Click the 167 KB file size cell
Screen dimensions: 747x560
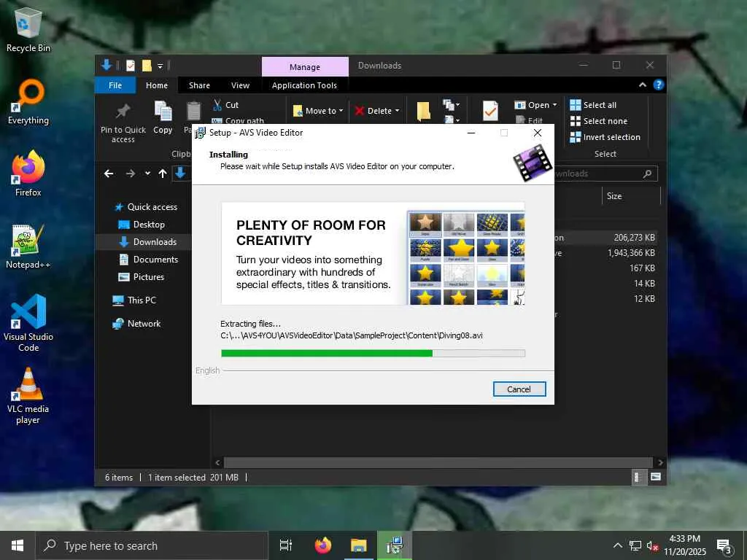point(642,268)
